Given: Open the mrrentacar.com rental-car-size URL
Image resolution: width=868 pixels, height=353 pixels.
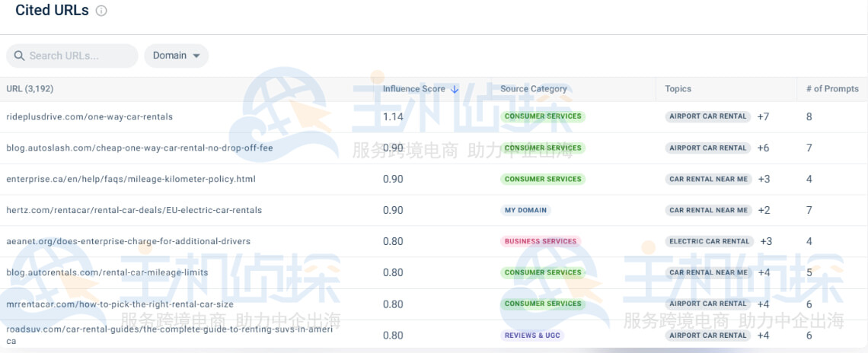Looking at the screenshot, I should [120, 304].
